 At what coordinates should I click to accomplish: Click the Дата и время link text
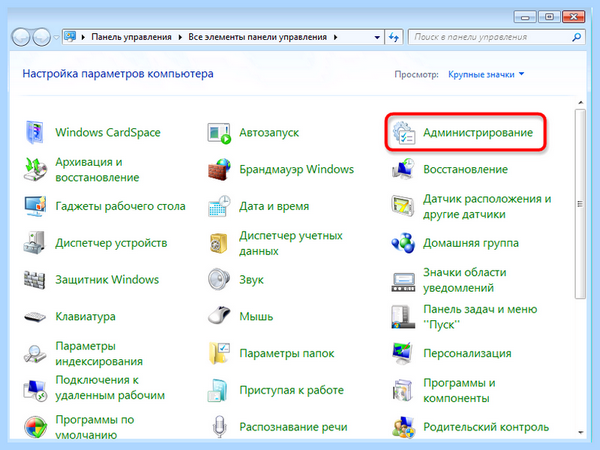tap(274, 206)
